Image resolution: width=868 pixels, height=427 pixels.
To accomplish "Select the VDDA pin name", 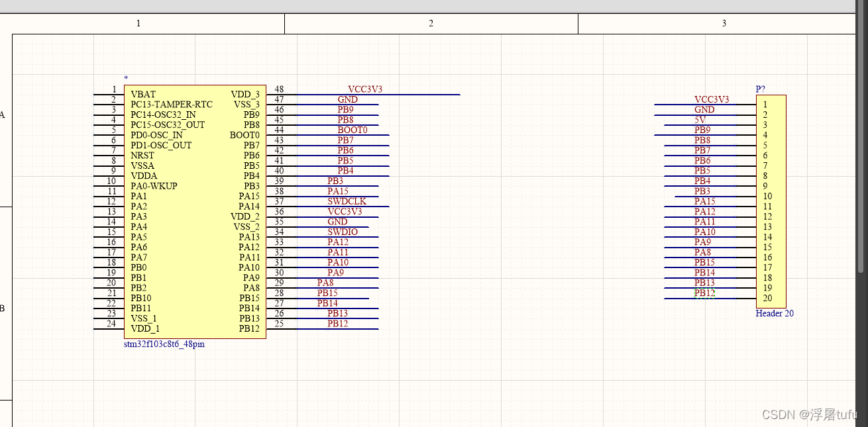I will tap(144, 176).
